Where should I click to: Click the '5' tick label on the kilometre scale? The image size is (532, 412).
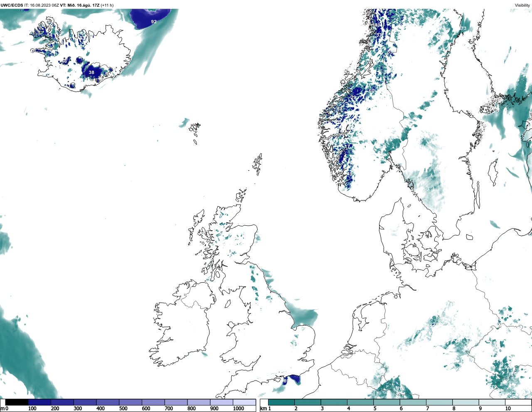coord(375,409)
